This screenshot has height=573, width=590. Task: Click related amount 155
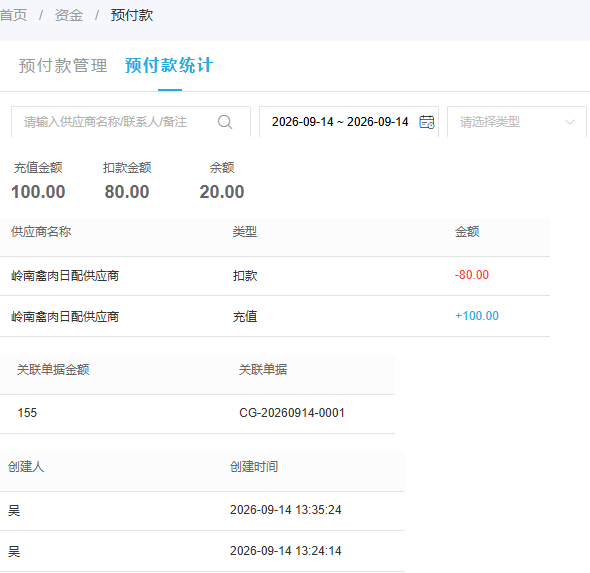coord(27,413)
